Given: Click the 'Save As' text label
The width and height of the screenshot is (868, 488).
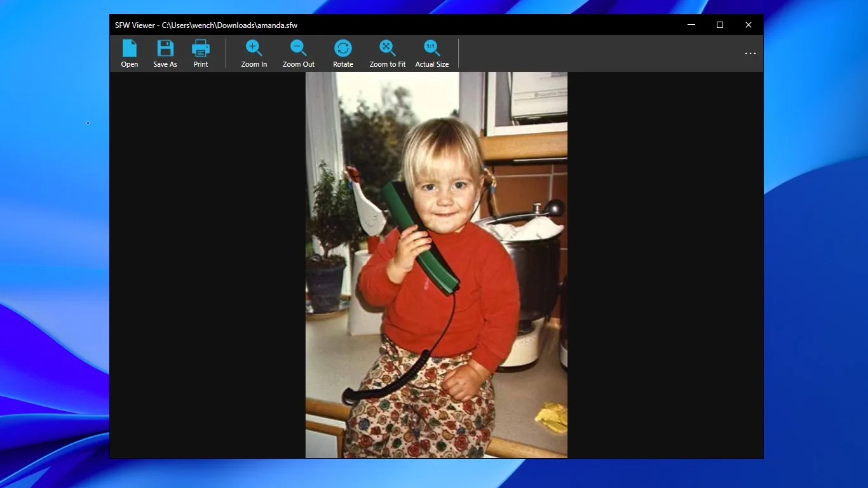Looking at the screenshot, I should tap(165, 64).
